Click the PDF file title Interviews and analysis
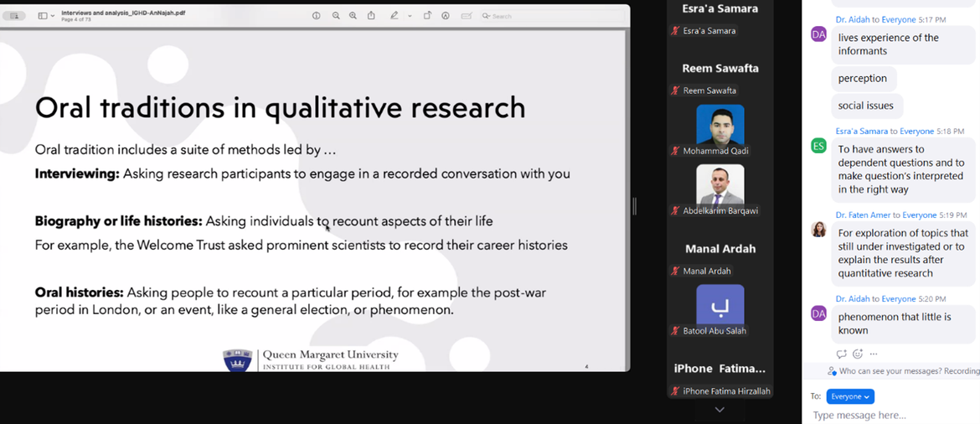980x424 pixels. [123, 13]
